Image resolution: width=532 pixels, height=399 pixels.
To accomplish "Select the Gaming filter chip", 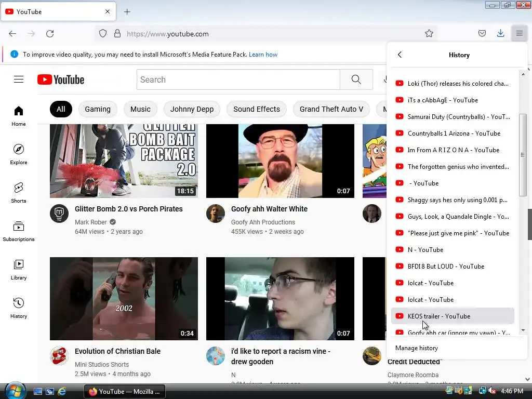I will click(98, 109).
